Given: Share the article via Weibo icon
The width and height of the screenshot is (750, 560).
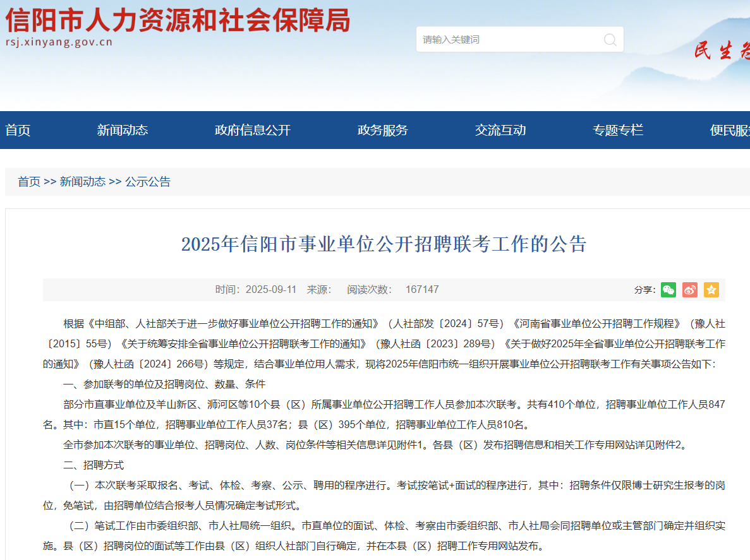Looking at the screenshot, I should [690, 290].
